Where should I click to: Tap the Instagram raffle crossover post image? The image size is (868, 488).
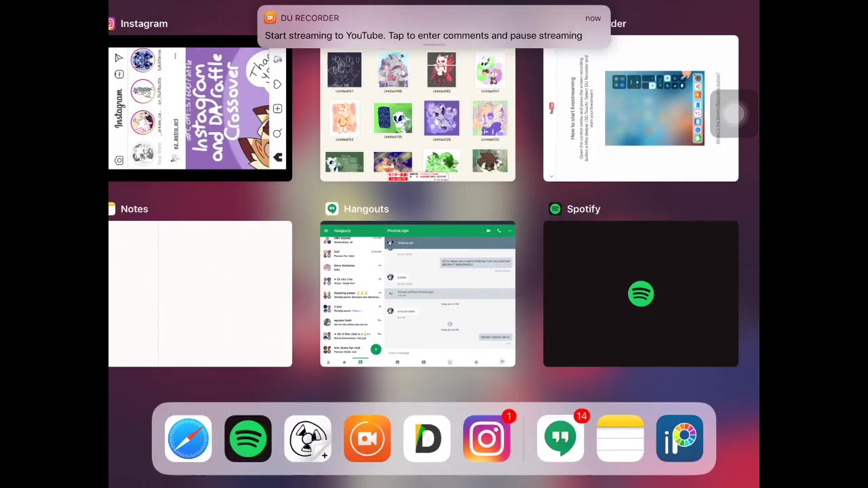click(x=229, y=108)
